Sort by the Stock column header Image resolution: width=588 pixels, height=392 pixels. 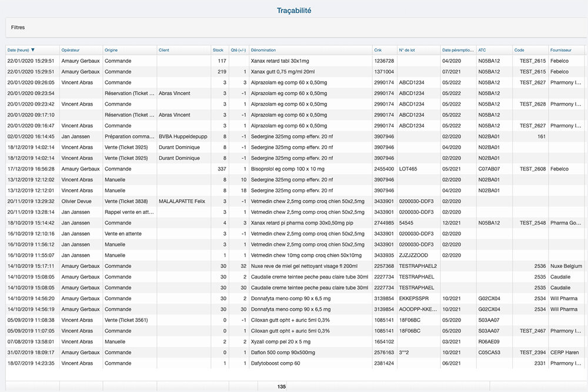(x=218, y=50)
